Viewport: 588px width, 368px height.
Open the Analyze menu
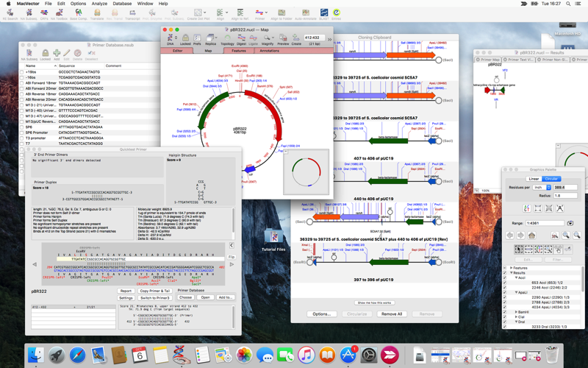click(x=99, y=4)
